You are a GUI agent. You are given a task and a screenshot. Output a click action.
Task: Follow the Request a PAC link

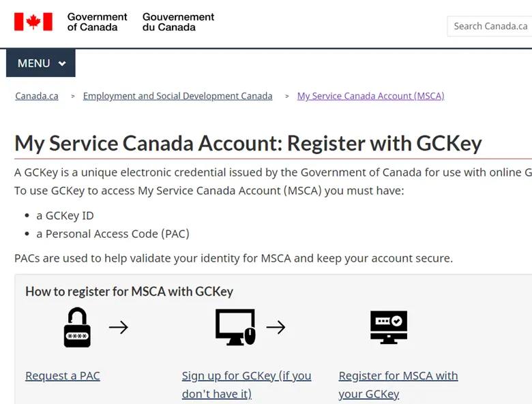tap(63, 375)
